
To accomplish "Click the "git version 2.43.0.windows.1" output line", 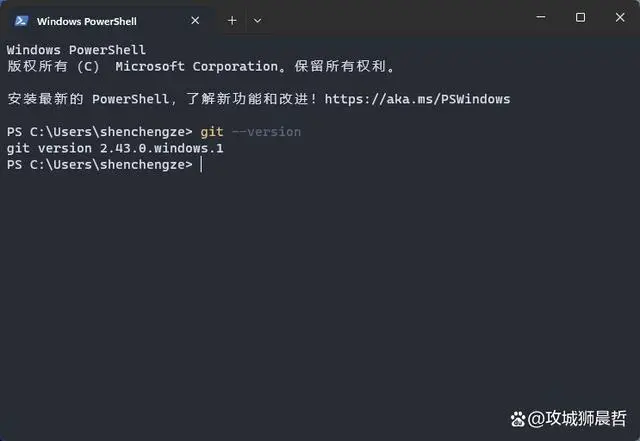I will pyautogui.click(x=115, y=148).
